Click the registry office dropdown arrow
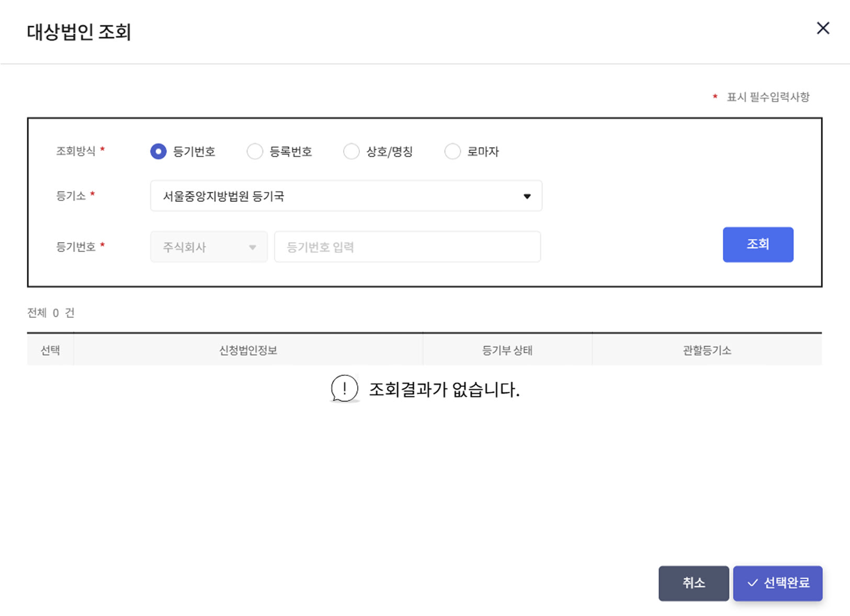850x616 pixels. click(527, 196)
